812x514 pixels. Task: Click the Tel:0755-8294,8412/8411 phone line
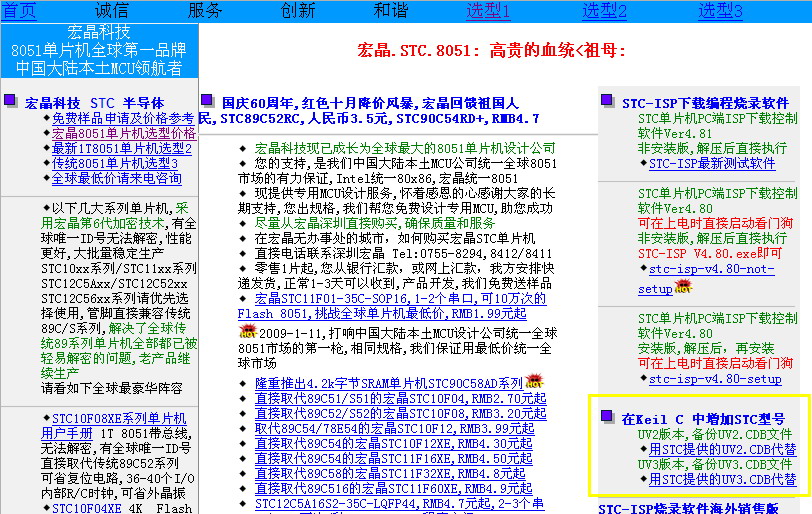472,254
